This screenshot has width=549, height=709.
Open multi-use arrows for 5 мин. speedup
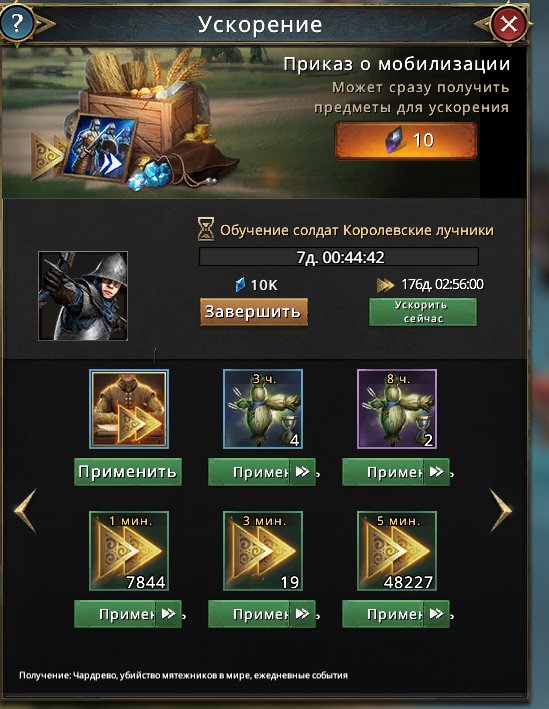436,614
